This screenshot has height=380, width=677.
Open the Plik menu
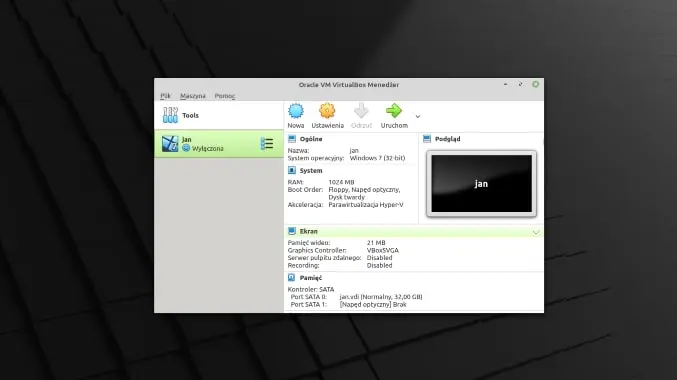click(x=165, y=96)
